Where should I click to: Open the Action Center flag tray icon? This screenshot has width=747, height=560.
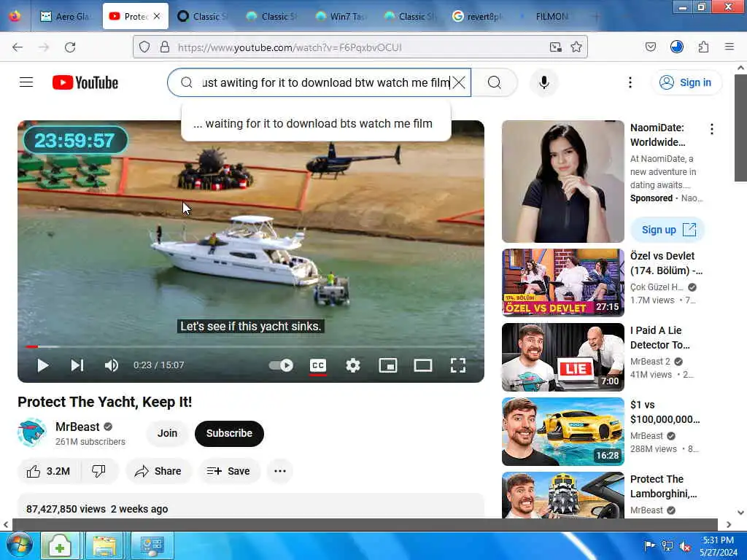tap(649, 545)
